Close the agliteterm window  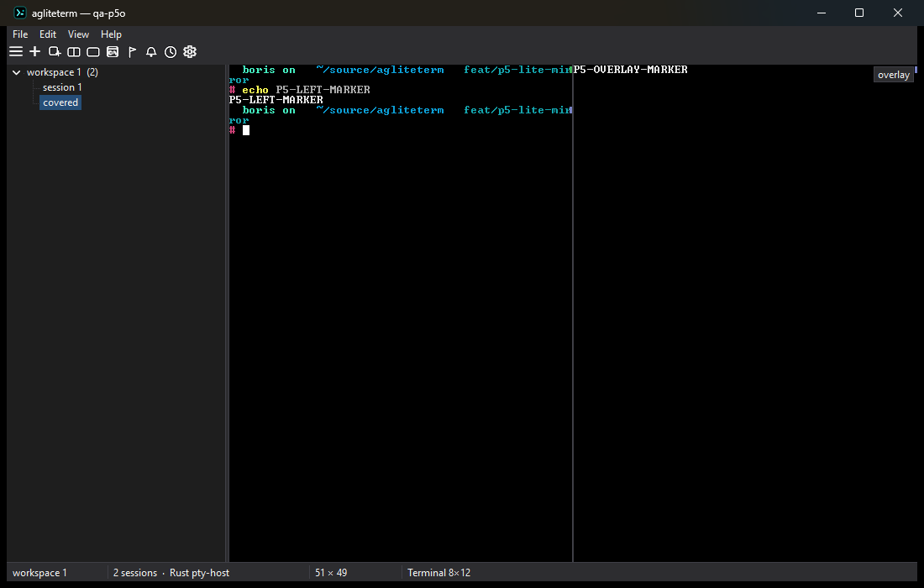pos(897,13)
